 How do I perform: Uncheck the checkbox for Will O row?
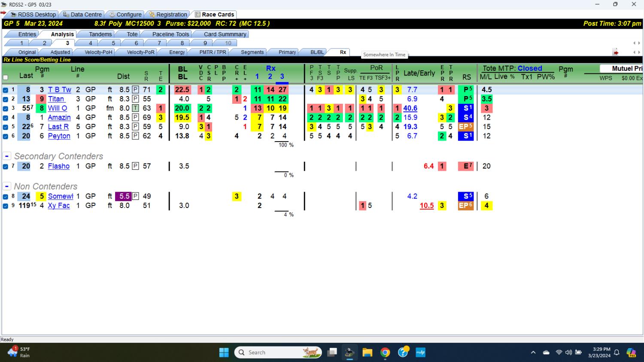click(x=6, y=109)
